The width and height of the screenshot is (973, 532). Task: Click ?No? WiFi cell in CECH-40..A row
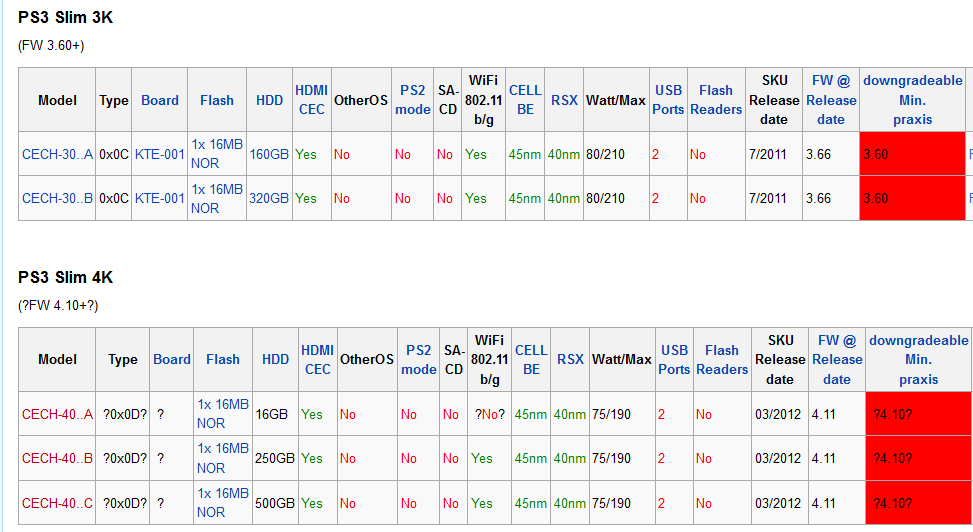pos(490,414)
